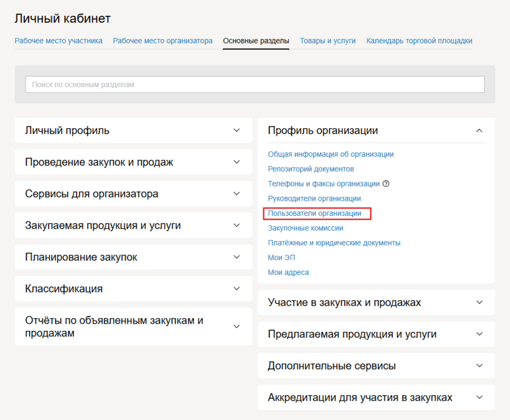Expand the Планирование закупок section

click(237, 257)
